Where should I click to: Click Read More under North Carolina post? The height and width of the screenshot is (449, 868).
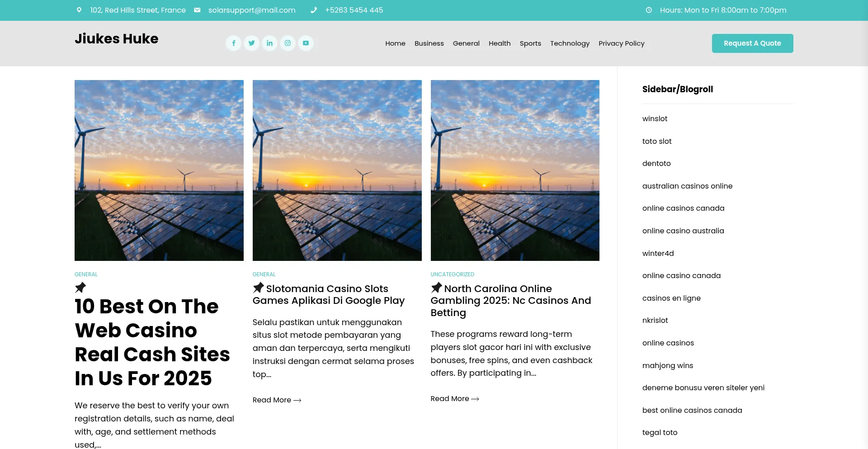click(x=454, y=399)
